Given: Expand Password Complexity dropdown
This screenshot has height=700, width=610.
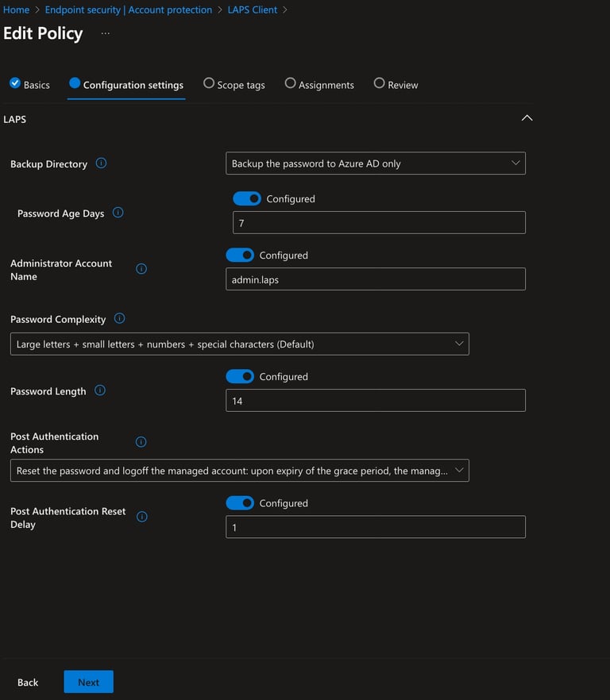Looking at the screenshot, I should tap(240, 344).
